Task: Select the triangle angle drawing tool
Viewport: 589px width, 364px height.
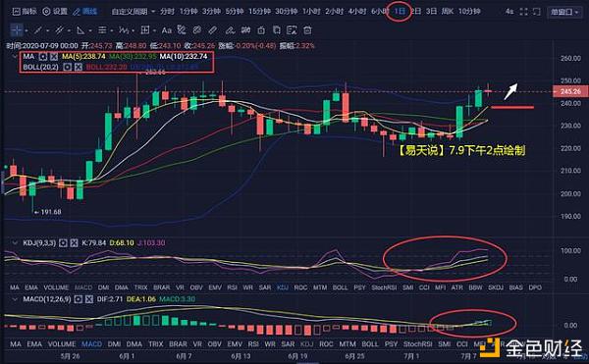Action: [80, 30]
